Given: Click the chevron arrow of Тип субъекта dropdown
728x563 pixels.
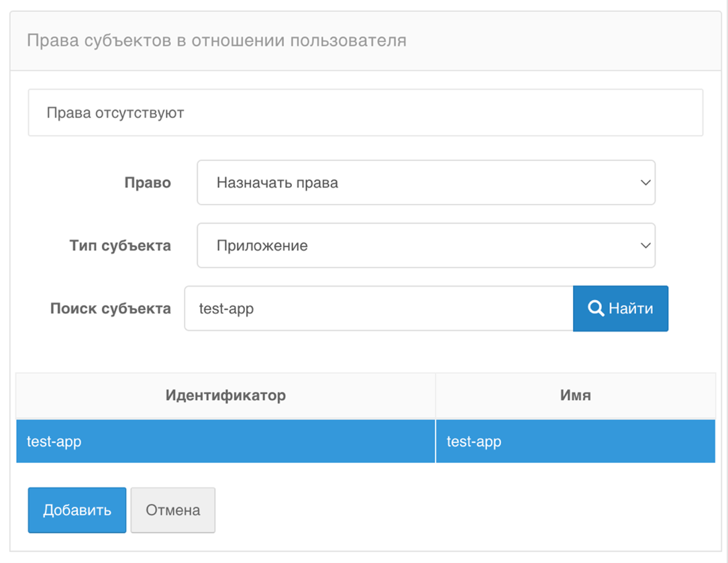Looking at the screenshot, I should click(645, 246).
